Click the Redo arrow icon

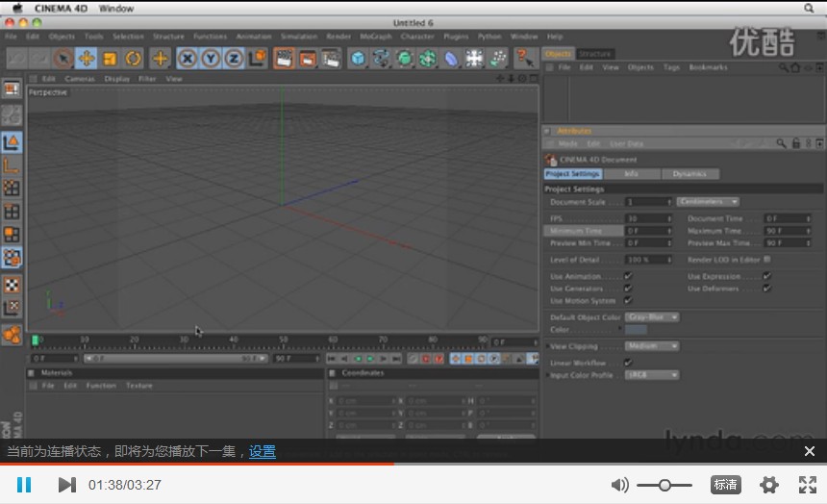point(39,59)
